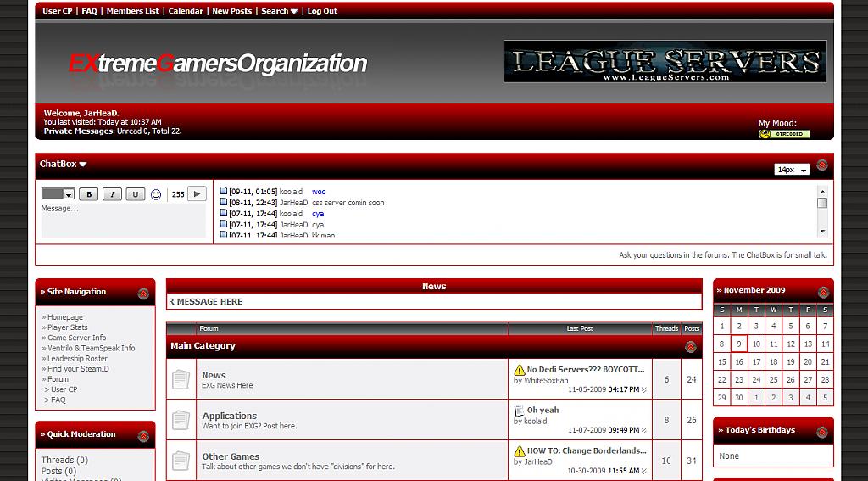Collapse the Site Navigation block
This screenshot has height=481, width=868.
(x=143, y=293)
